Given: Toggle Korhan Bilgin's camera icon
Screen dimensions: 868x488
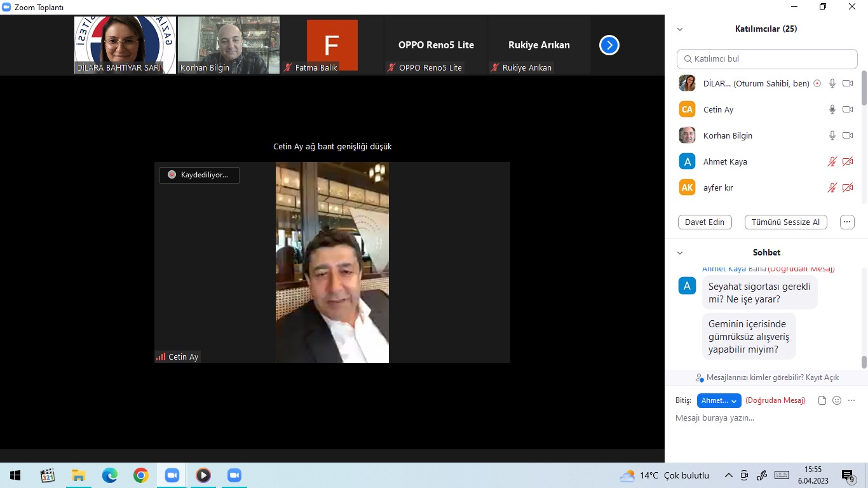Looking at the screenshot, I should coord(847,135).
